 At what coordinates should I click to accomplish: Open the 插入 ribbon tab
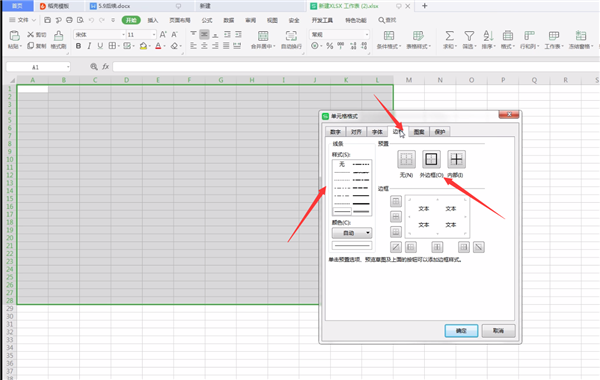[x=153, y=20]
